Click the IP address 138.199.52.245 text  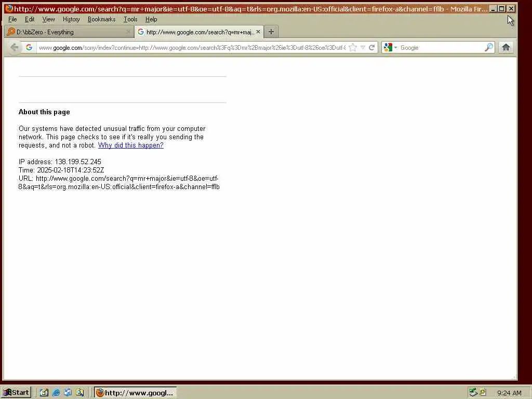click(x=78, y=162)
